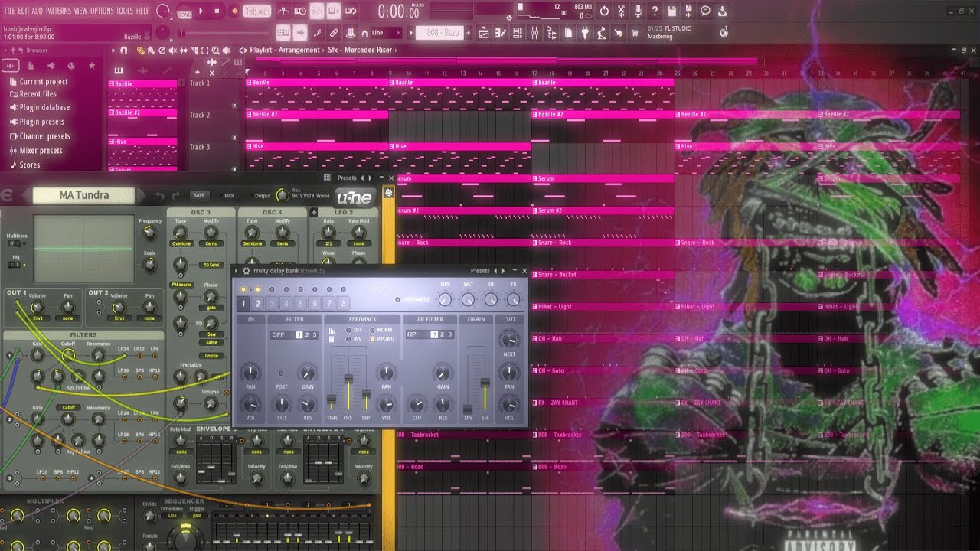The image size is (980, 551).
Task: Click the Stop button in the transport bar
Action: coord(217,11)
